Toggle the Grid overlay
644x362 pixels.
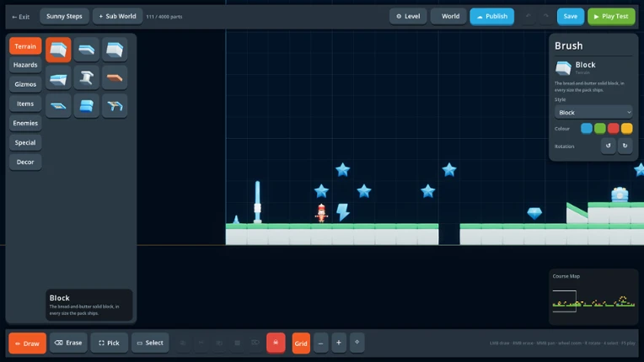click(301, 343)
